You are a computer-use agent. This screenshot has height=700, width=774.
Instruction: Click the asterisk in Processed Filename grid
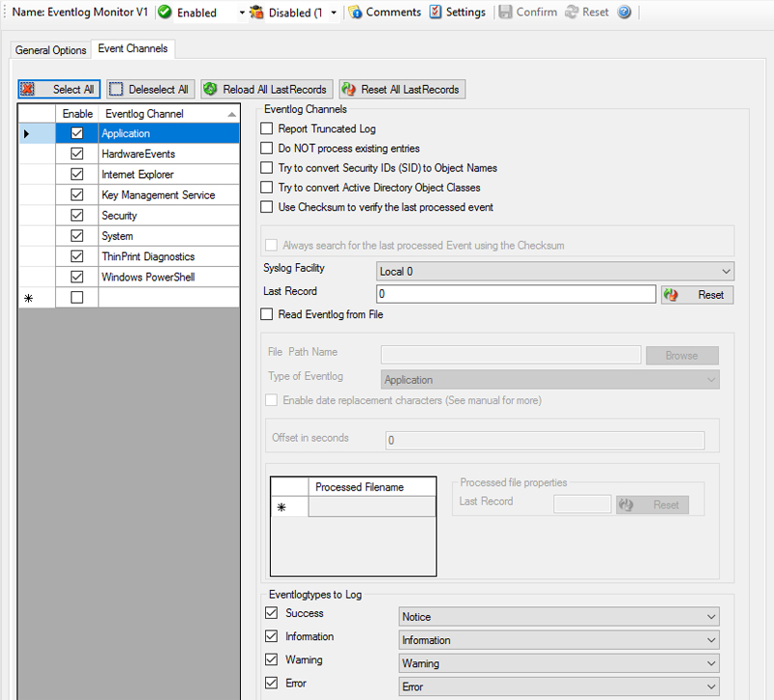click(x=282, y=508)
